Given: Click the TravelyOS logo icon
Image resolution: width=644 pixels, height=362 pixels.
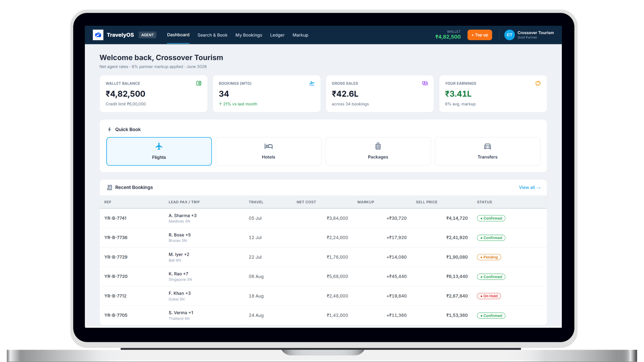Looking at the screenshot, I should (98, 35).
